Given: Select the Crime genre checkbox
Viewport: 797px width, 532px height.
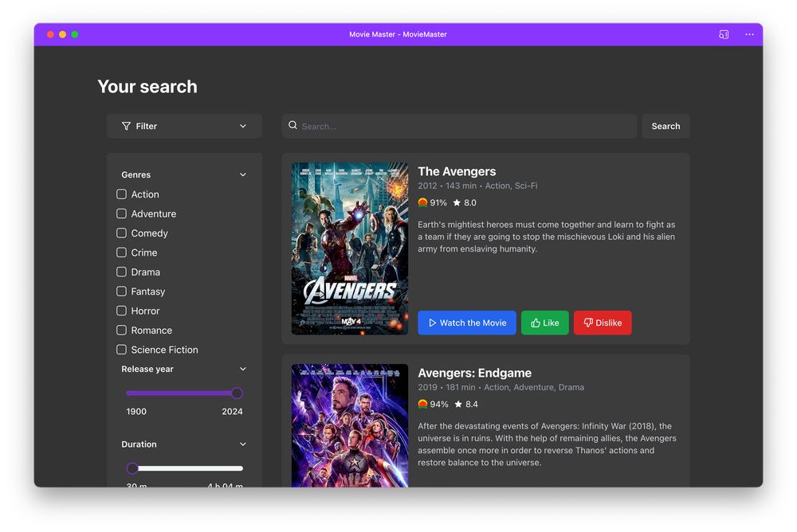Looking at the screenshot, I should [121, 252].
